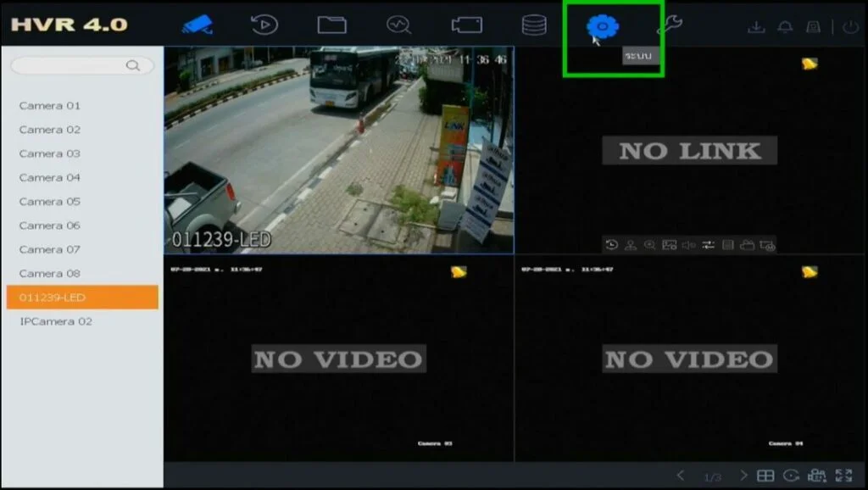
Task: Click the blue System gear icon
Action: (602, 27)
